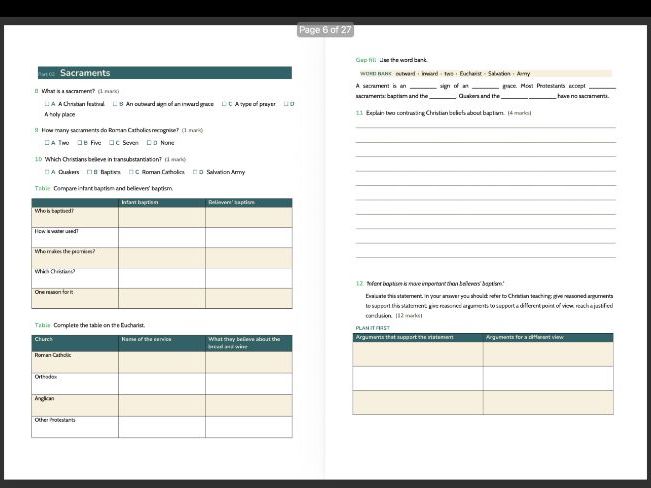This screenshot has width=651, height=488.
Task: Tick checkbox A 'Quakers' for transubstantiation
Action: (47, 172)
